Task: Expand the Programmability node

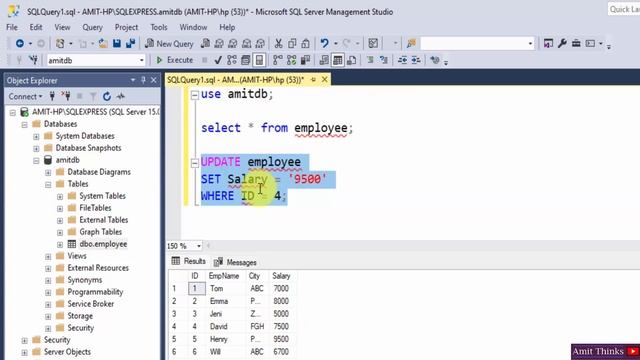Action: (48, 293)
